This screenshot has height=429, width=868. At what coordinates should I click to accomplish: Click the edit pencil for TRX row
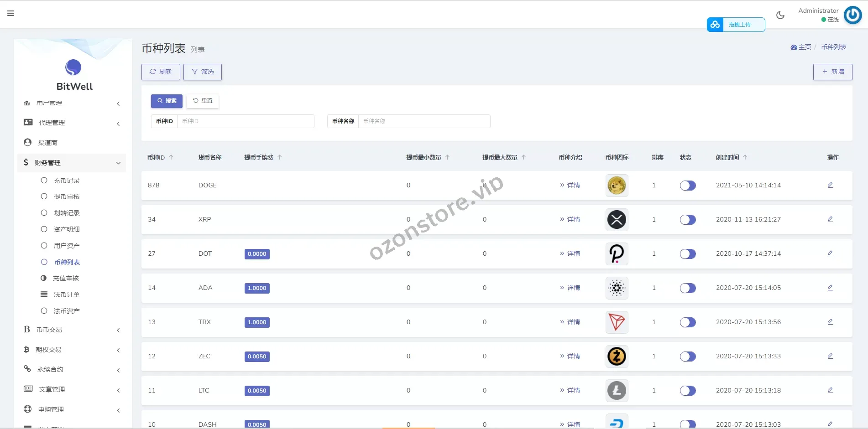(830, 322)
